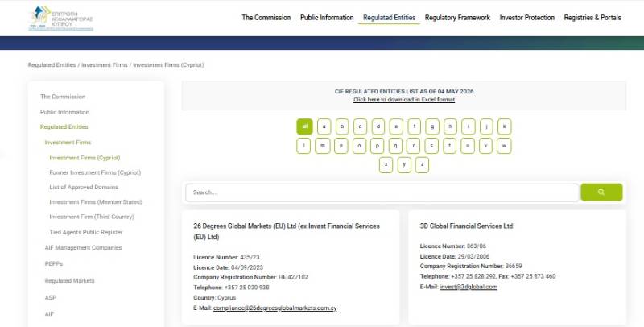Filter entities by letter y
644x327 pixels.
pyautogui.click(x=404, y=165)
